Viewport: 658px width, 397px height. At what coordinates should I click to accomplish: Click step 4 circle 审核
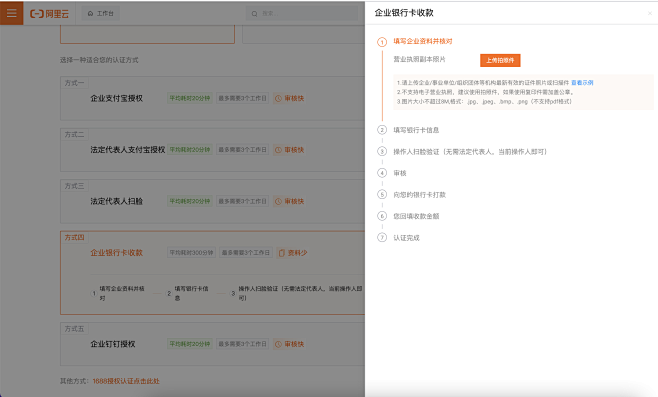[382, 173]
